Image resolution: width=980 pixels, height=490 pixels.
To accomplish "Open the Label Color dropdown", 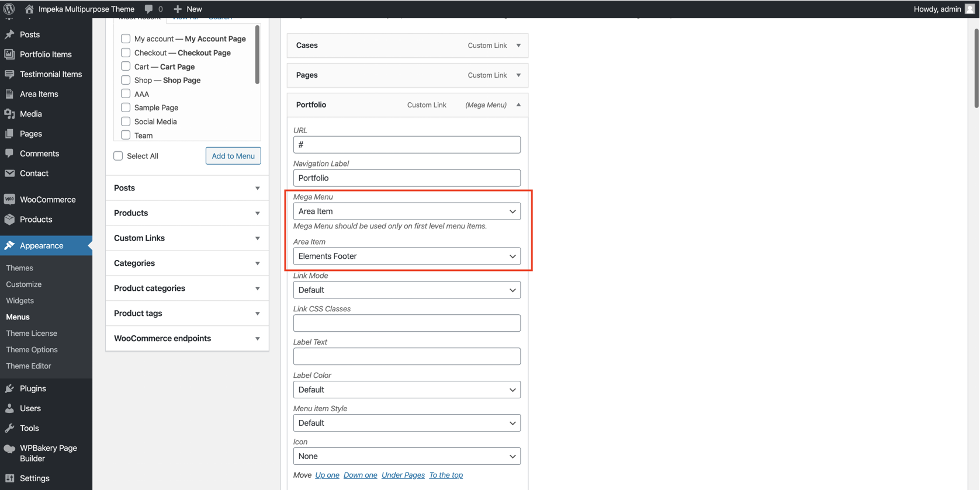I will [x=407, y=390].
